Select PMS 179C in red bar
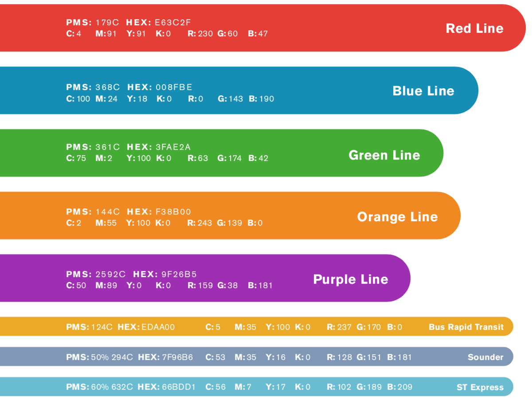 (x=94, y=22)
